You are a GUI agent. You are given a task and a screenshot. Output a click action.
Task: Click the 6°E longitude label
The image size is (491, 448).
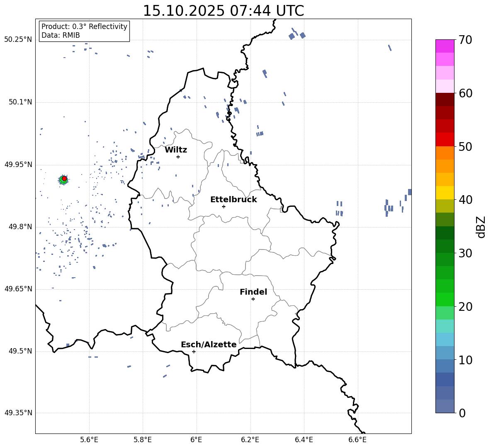click(196, 440)
